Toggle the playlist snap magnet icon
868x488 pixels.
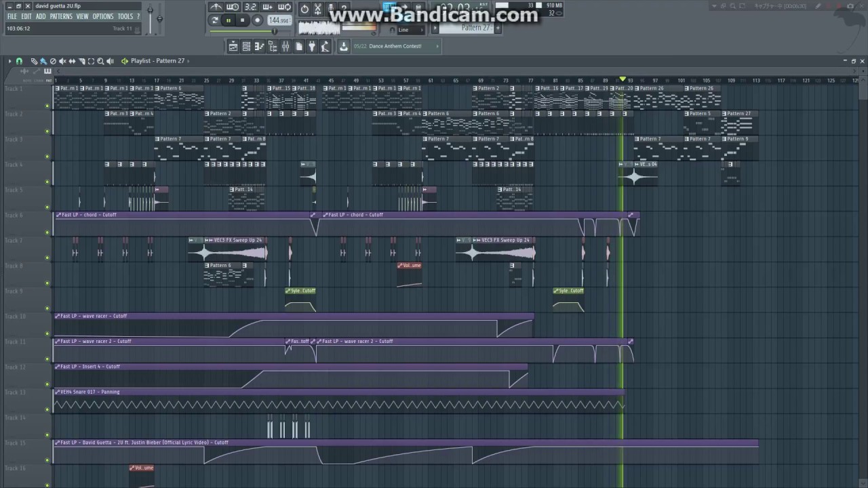[19, 61]
